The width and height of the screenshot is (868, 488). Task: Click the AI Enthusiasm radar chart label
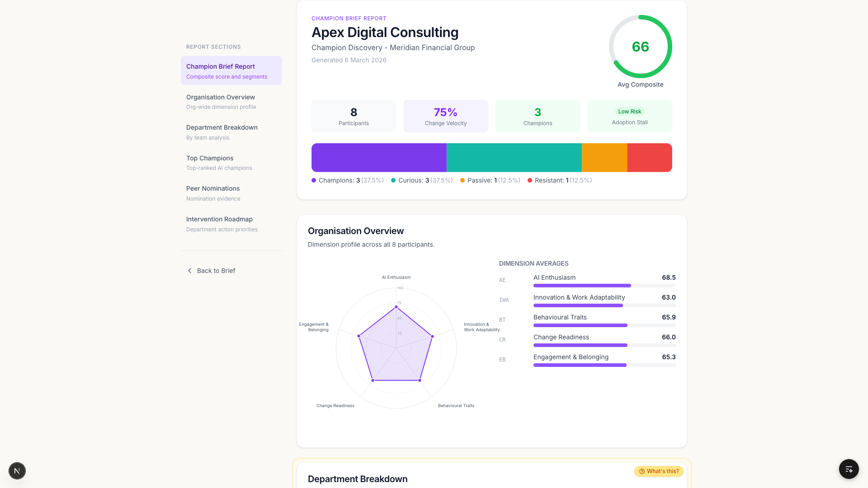[396, 277]
